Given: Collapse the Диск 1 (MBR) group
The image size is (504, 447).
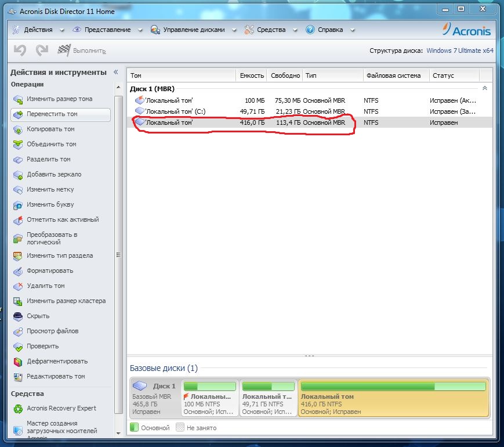Looking at the screenshot, I should [x=485, y=88].
